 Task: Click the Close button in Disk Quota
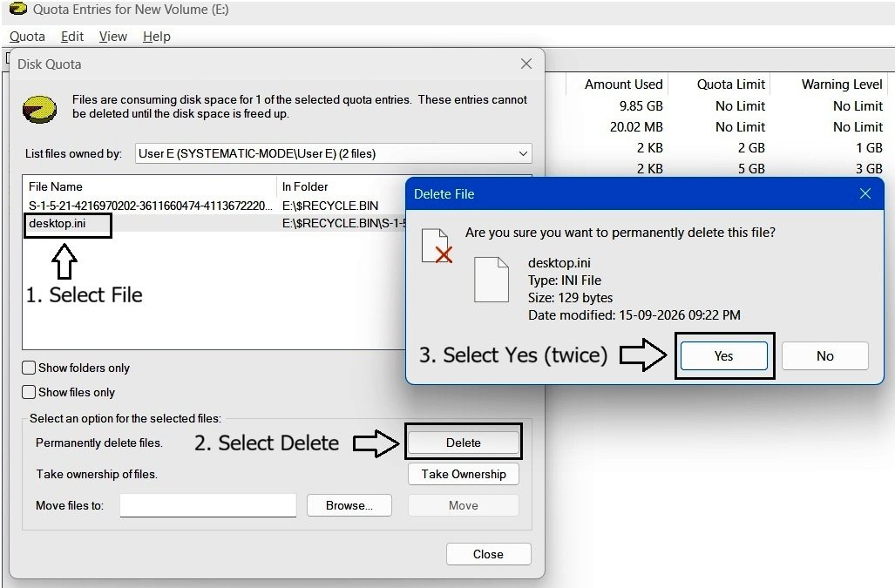[x=489, y=554]
